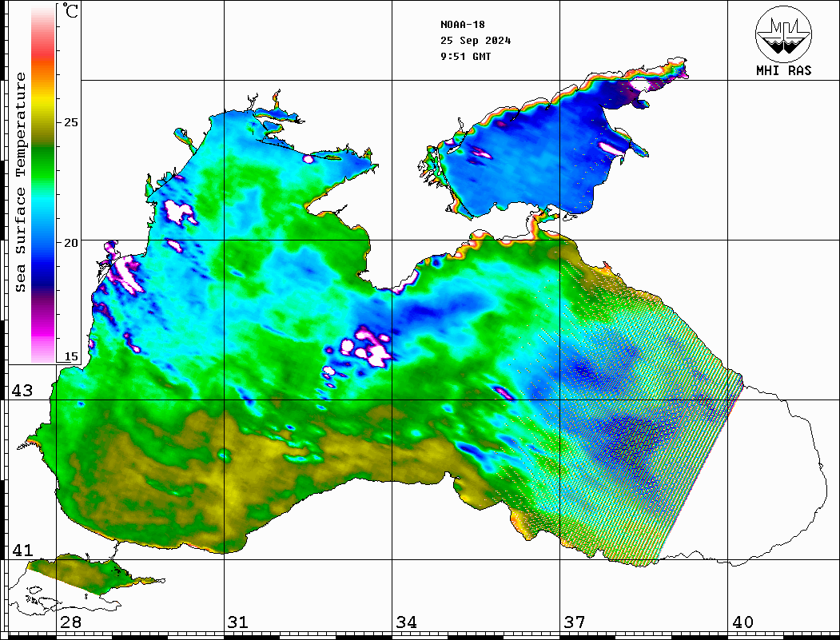Click the 20 tick on temperature scale
Viewport: 840px width, 640px height.
(x=70, y=243)
